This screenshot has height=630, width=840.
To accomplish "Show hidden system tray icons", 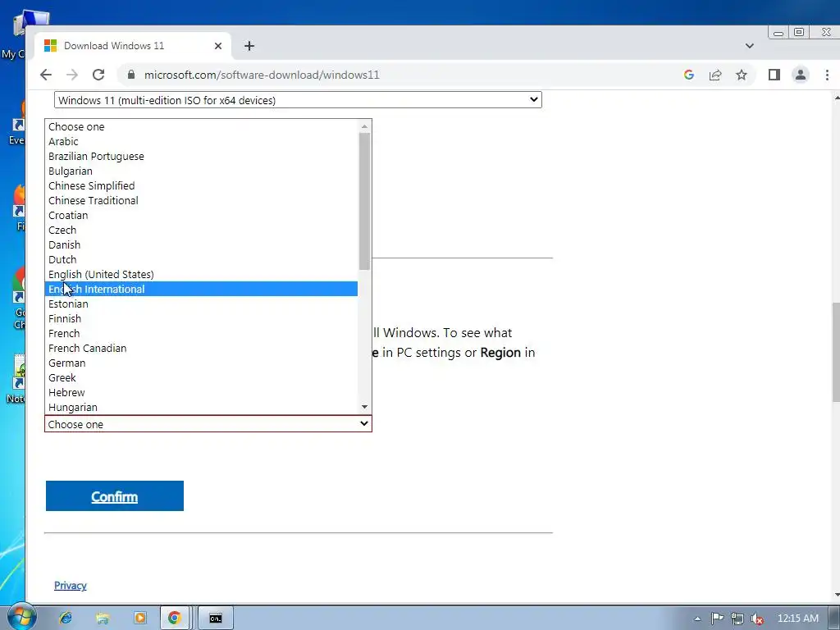I will 697,619.
